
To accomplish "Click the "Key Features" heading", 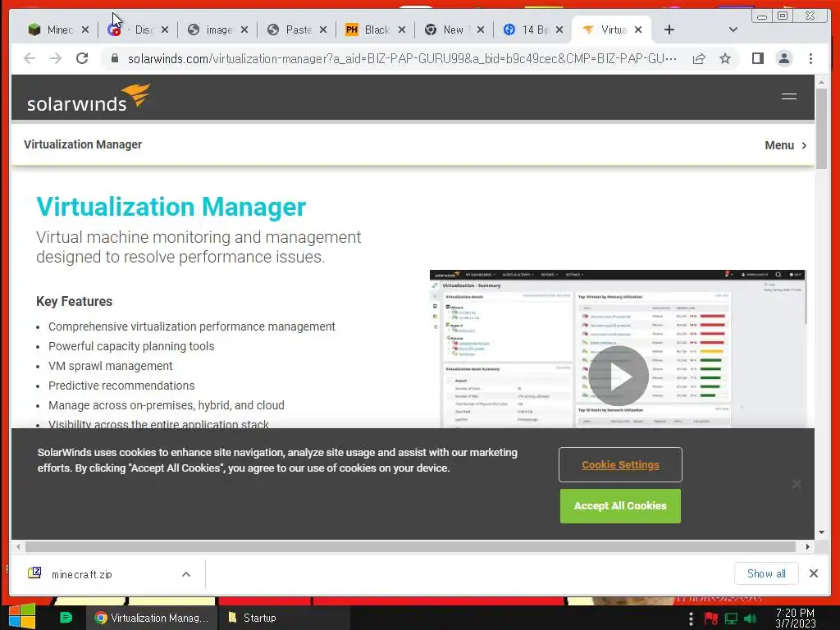I will point(74,302).
